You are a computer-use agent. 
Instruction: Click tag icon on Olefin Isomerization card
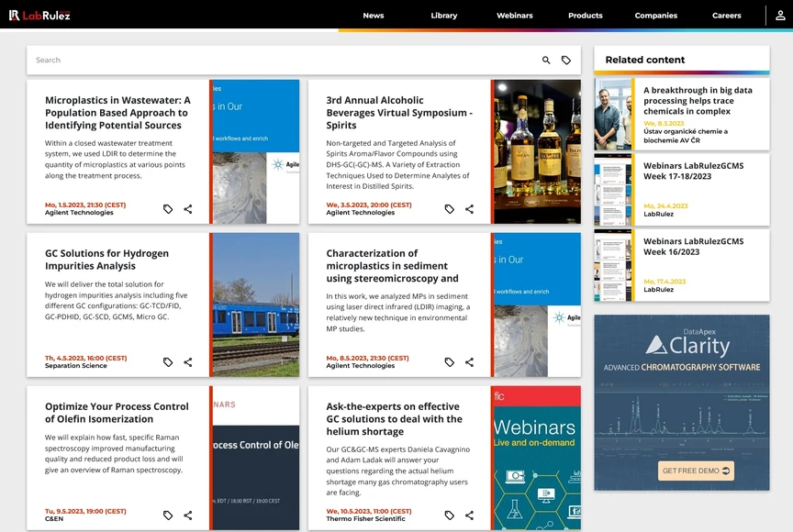168,515
